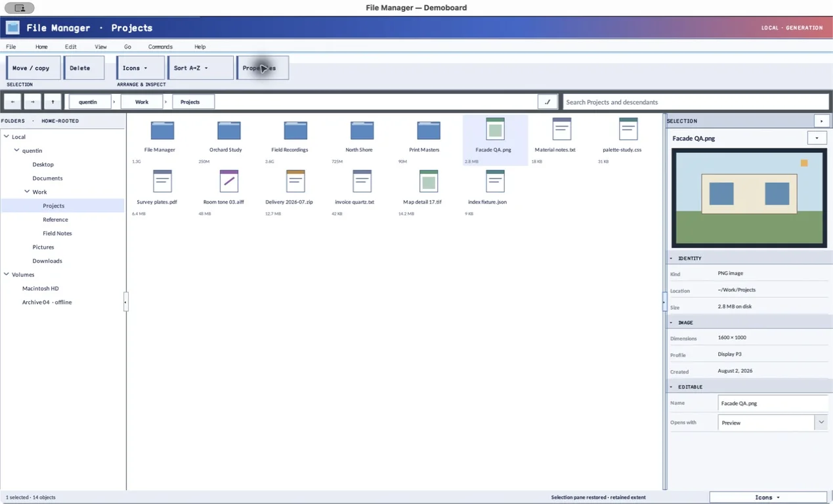Select the invoice quartz.txt file icon
This screenshot has width=833, height=504.
pyautogui.click(x=362, y=181)
